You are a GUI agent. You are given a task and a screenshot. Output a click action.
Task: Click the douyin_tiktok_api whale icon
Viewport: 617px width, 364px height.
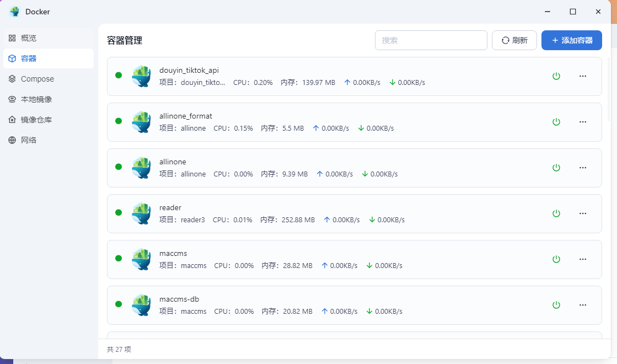click(141, 76)
